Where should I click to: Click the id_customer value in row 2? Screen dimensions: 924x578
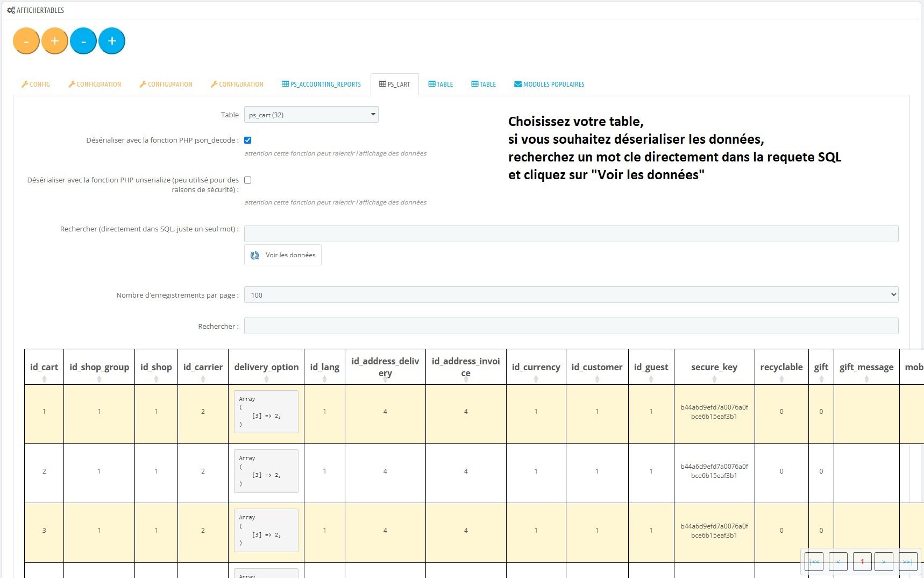click(597, 471)
